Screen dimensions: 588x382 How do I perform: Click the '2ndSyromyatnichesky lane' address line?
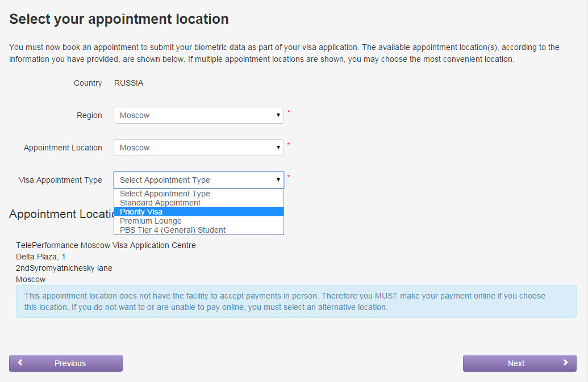point(64,268)
